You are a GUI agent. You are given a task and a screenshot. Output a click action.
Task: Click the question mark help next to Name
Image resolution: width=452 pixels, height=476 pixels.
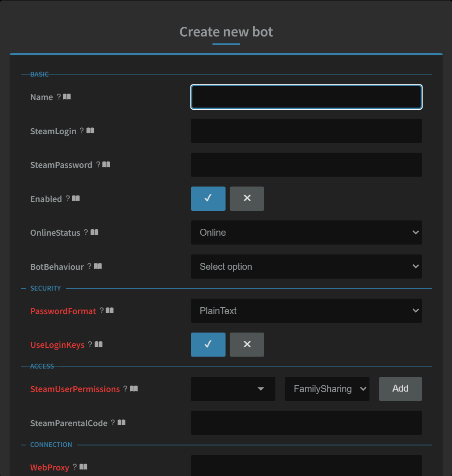pos(59,97)
